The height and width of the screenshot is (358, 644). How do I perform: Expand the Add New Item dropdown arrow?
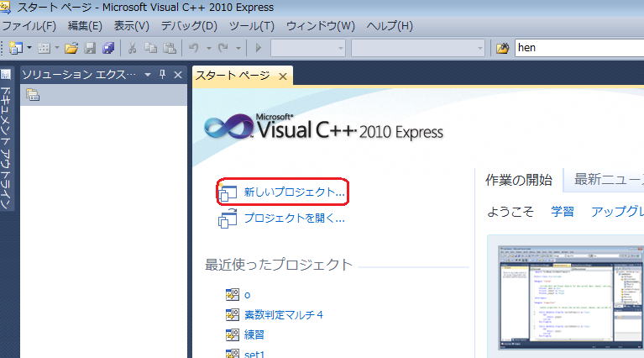coord(57,48)
